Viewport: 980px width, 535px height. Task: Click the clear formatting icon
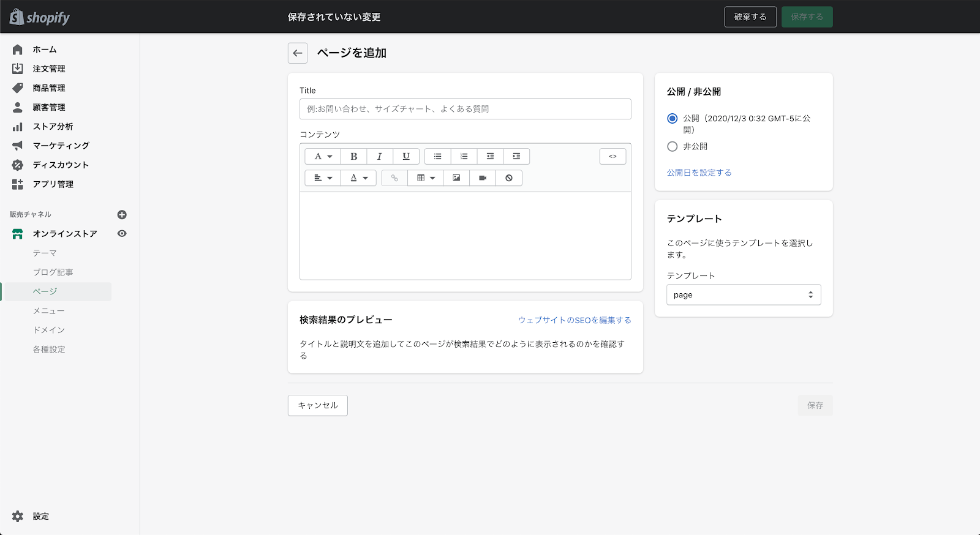[x=509, y=178]
